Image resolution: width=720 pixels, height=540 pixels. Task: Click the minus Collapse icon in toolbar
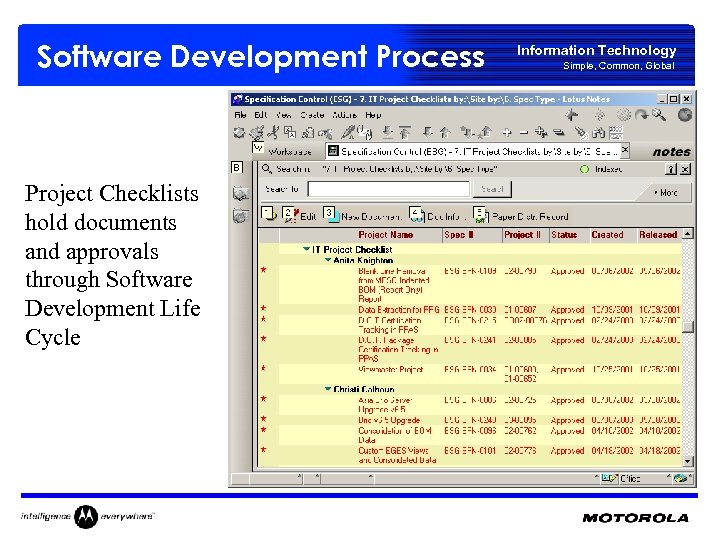coord(524,133)
